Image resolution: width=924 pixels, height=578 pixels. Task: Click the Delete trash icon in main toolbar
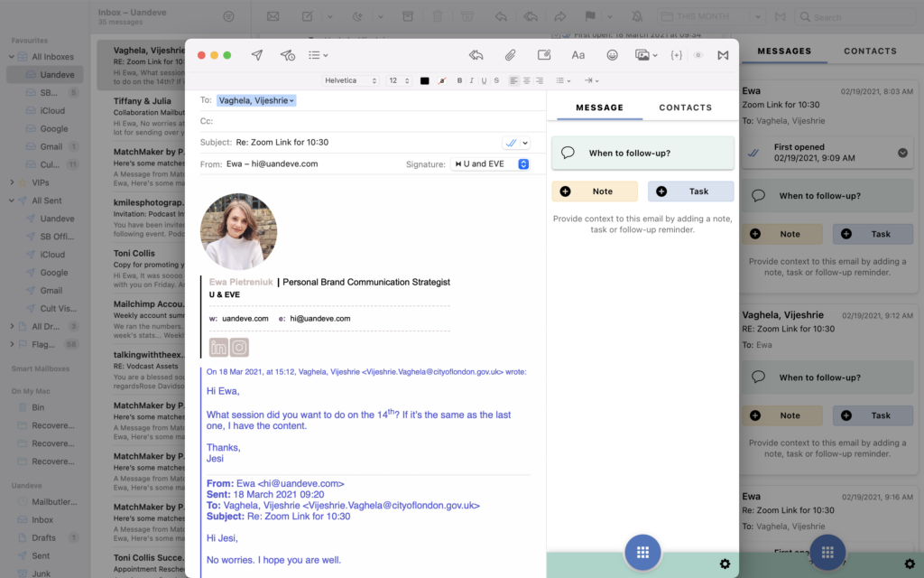tap(438, 16)
